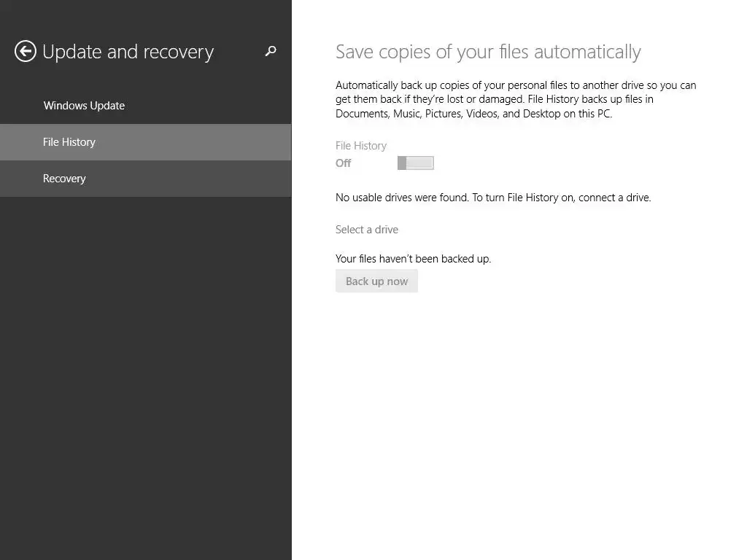Click the back arrow icon
This screenshot has height=560, width=747.
[x=26, y=51]
